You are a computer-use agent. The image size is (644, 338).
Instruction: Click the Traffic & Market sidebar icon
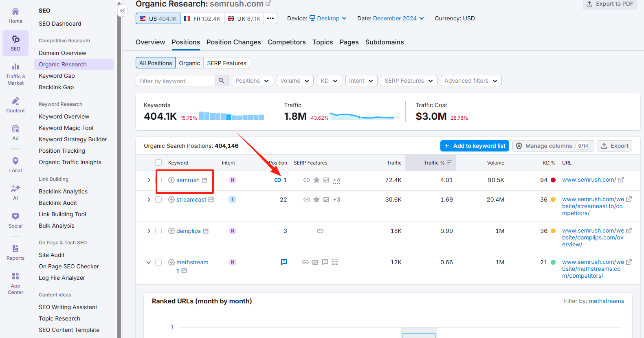(x=15, y=74)
